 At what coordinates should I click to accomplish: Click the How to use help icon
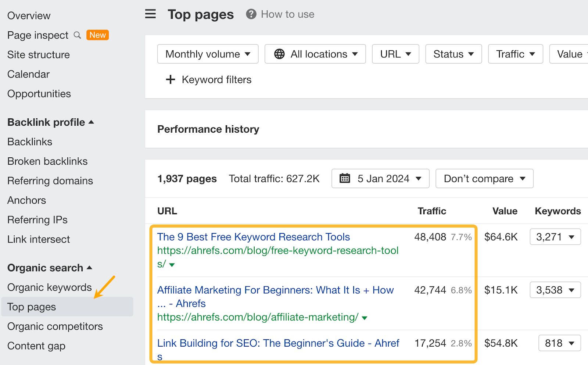tap(250, 14)
